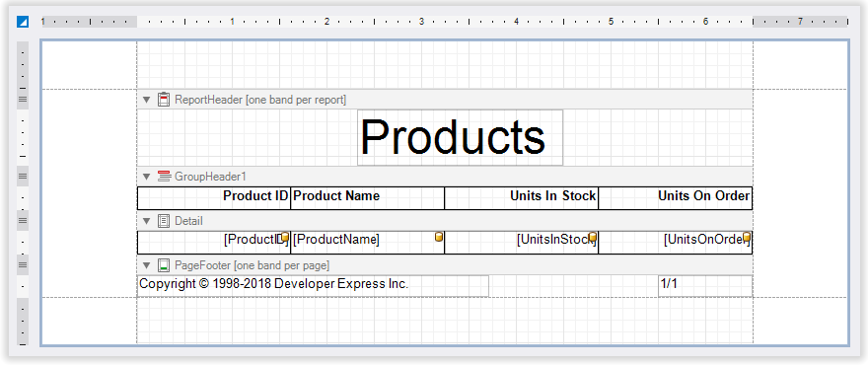Image resolution: width=868 pixels, height=365 pixels.
Task: Select the [ProductName] detail cell
Action: pyautogui.click(x=368, y=243)
